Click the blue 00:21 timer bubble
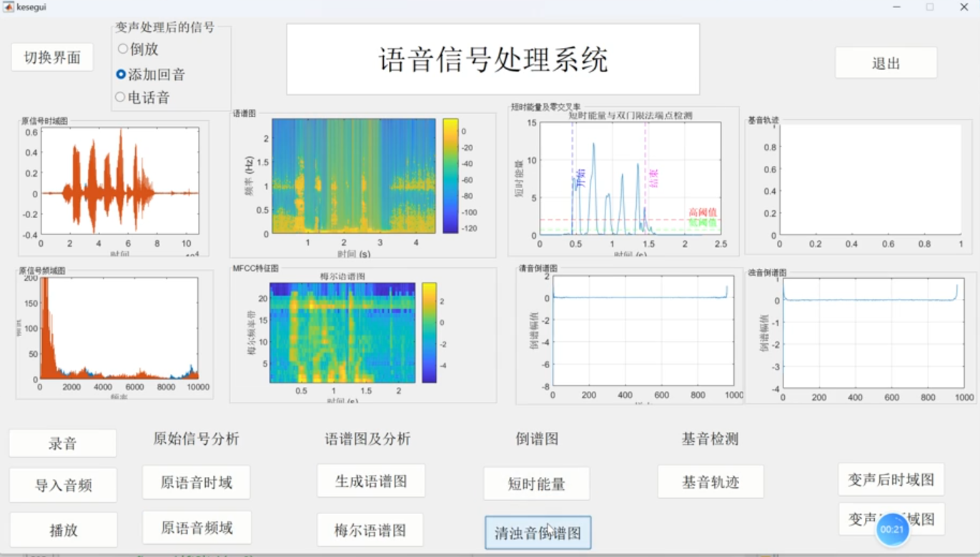Viewport: 980px width, 557px height. tap(892, 530)
